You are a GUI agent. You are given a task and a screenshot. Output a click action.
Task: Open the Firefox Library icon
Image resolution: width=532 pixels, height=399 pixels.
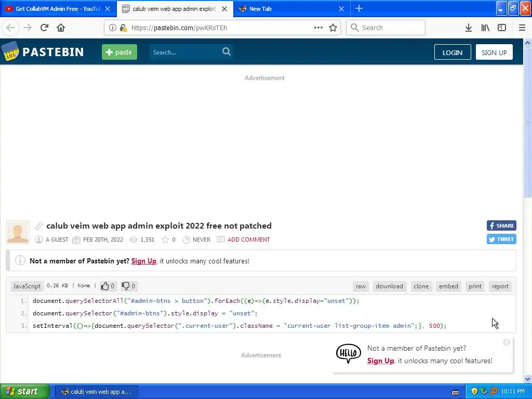[x=485, y=28]
